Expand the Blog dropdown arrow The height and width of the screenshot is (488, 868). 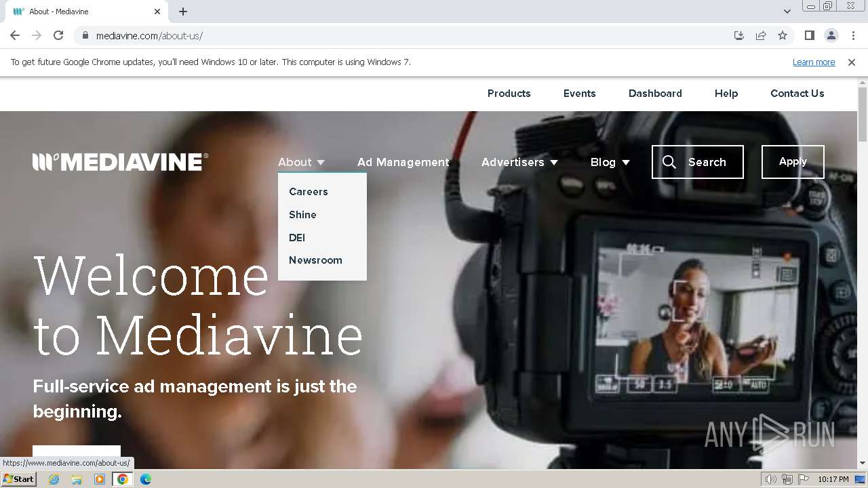626,163
